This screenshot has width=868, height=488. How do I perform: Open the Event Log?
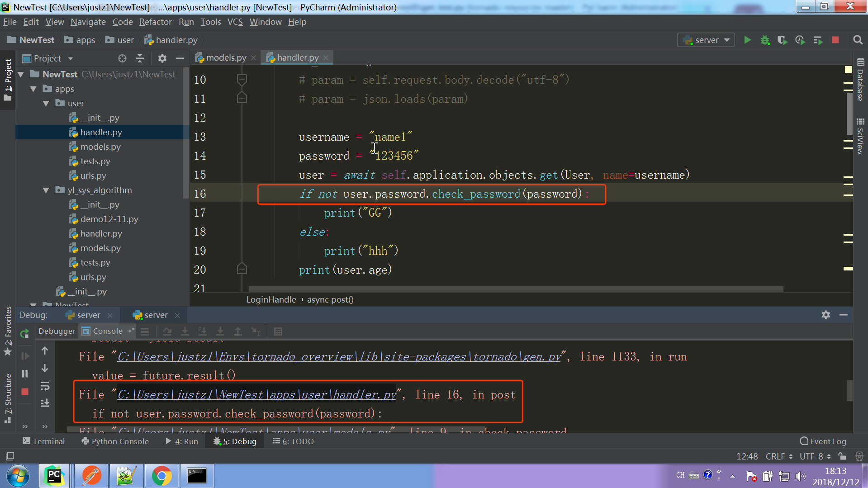[x=823, y=441]
